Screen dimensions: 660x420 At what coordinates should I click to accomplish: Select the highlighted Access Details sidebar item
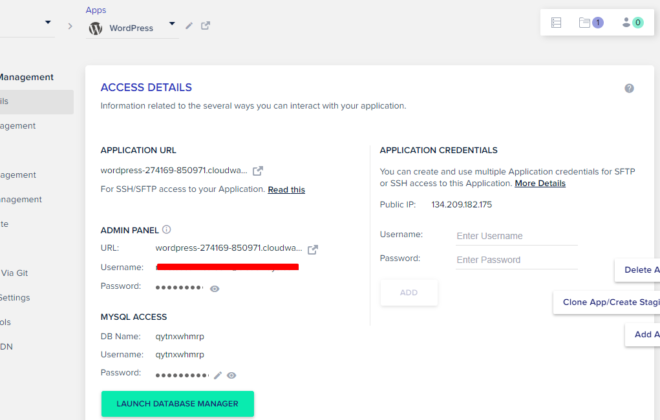point(37,101)
